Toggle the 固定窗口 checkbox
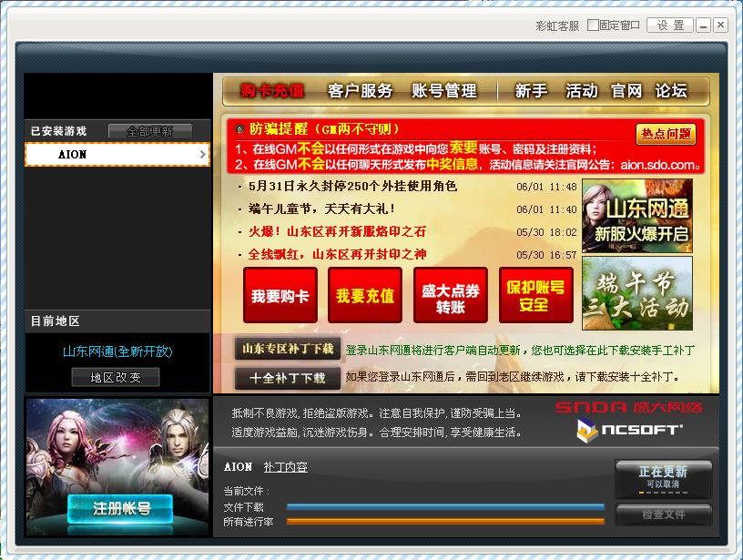The width and height of the screenshot is (743, 560). (x=593, y=25)
